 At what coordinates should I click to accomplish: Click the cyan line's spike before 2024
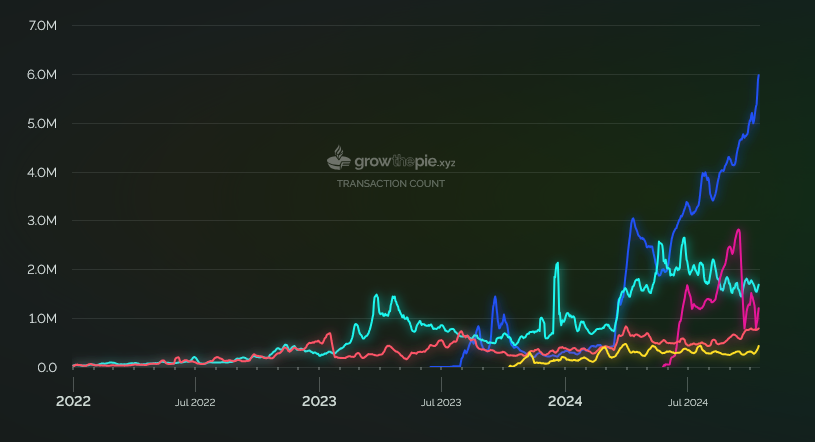557,263
